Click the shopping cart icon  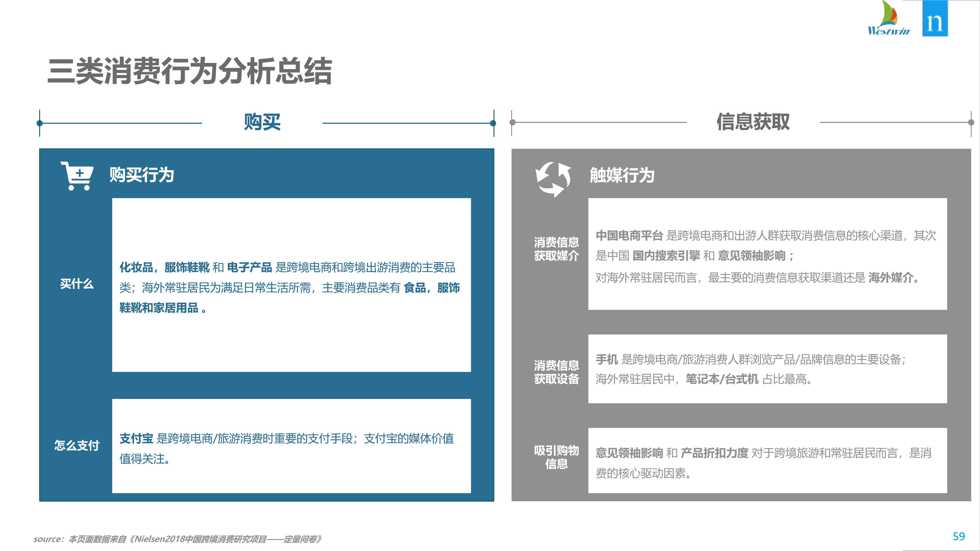click(x=77, y=176)
